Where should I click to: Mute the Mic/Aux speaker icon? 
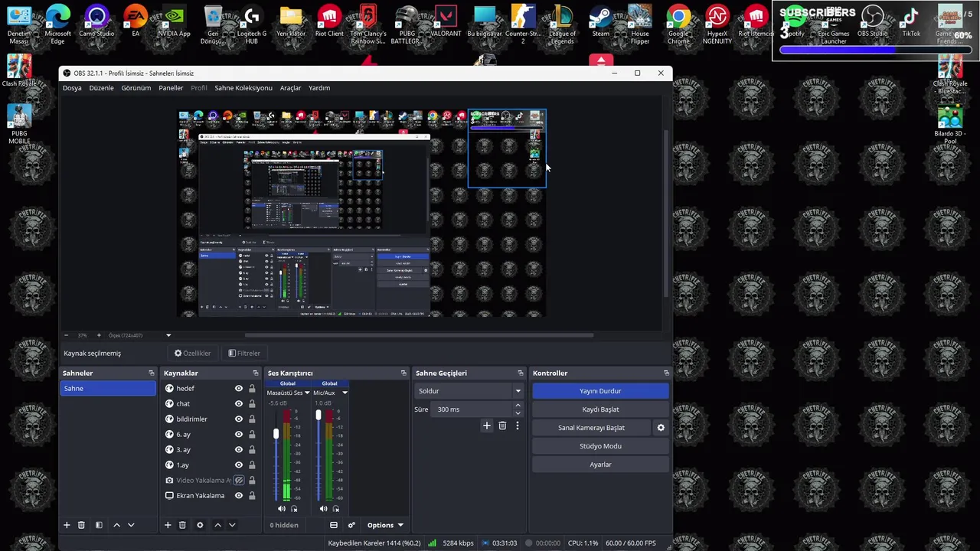tap(323, 509)
